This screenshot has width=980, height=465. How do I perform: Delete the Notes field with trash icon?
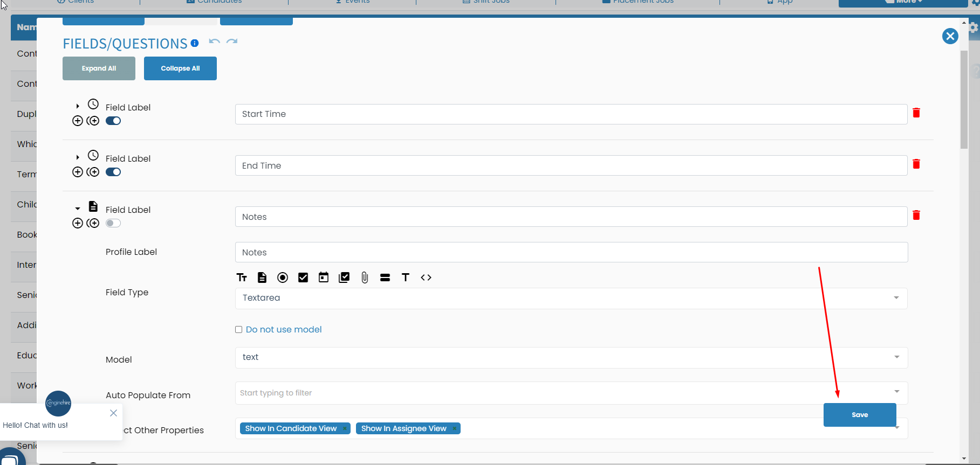916,216
